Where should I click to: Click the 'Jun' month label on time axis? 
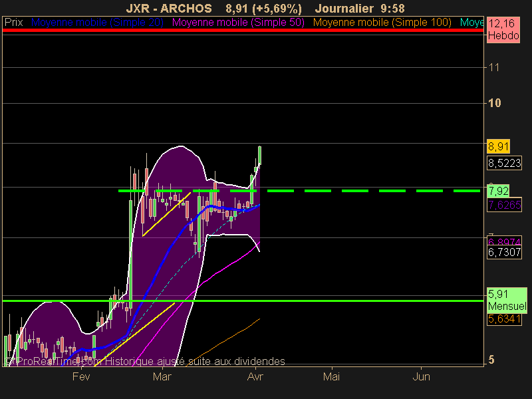(x=422, y=376)
